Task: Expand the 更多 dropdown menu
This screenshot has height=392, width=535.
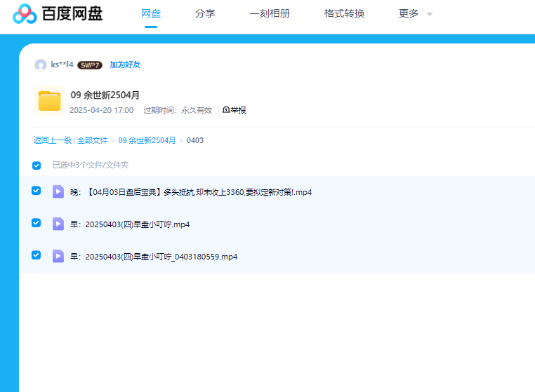Action: pos(415,13)
